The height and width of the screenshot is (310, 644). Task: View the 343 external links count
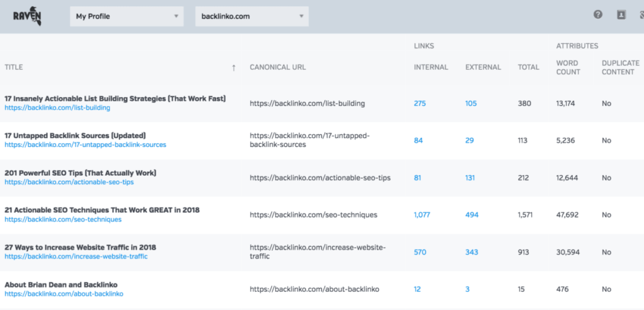[x=471, y=252]
